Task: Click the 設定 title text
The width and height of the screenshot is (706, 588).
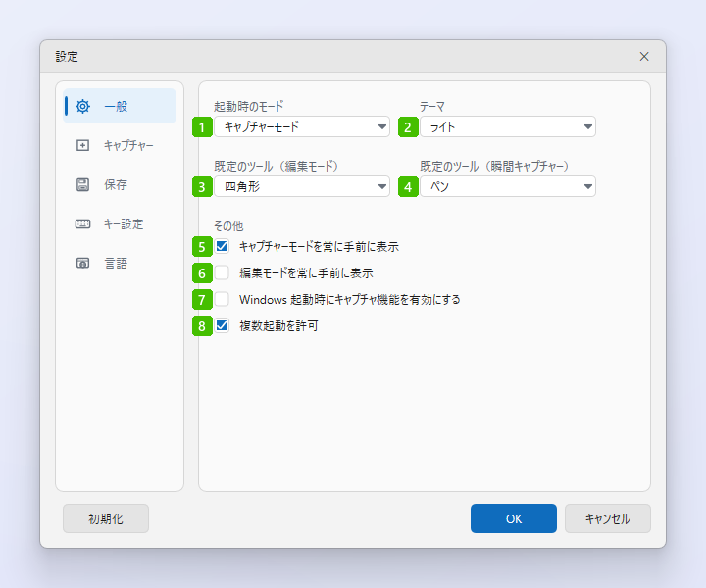Action: [x=67, y=56]
